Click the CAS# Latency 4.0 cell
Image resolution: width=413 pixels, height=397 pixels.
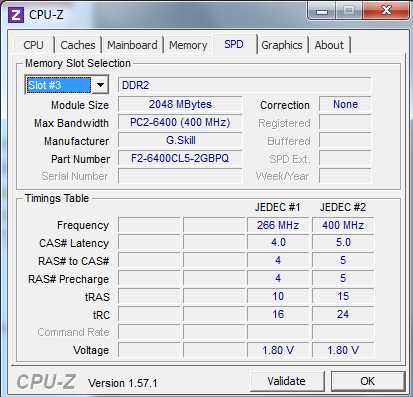coord(278,242)
